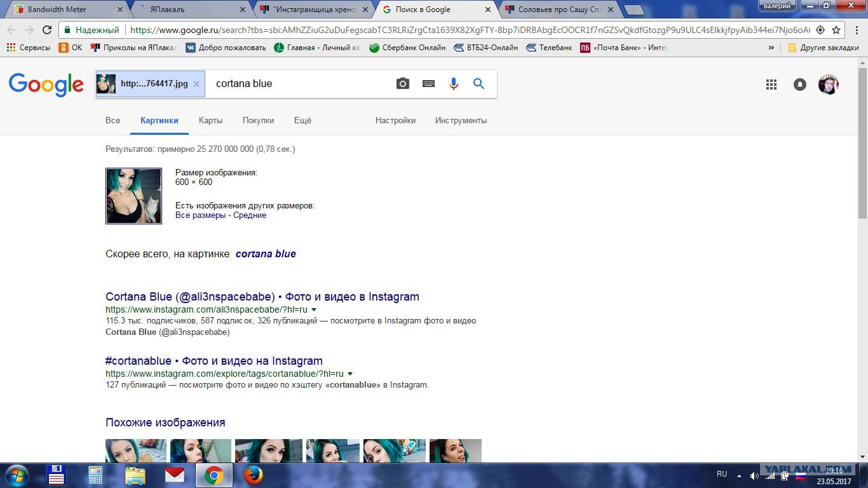Reload the page in Chrome
Viewport: 868px width, 488px height.
(x=47, y=30)
